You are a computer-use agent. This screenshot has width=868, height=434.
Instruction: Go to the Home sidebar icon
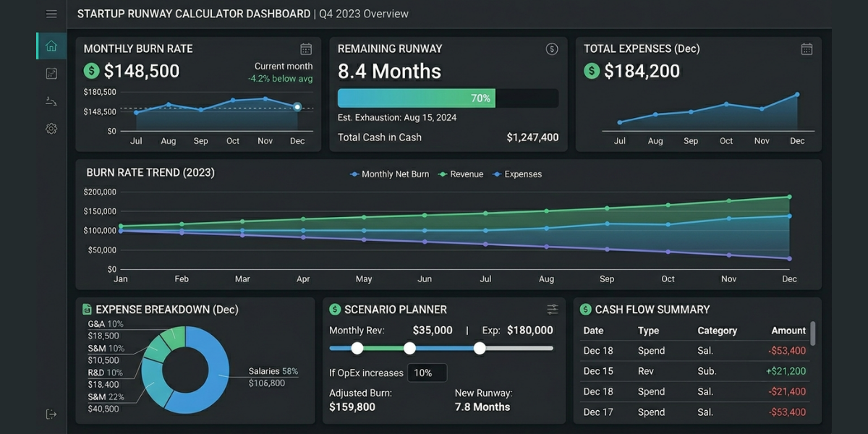click(x=51, y=46)
